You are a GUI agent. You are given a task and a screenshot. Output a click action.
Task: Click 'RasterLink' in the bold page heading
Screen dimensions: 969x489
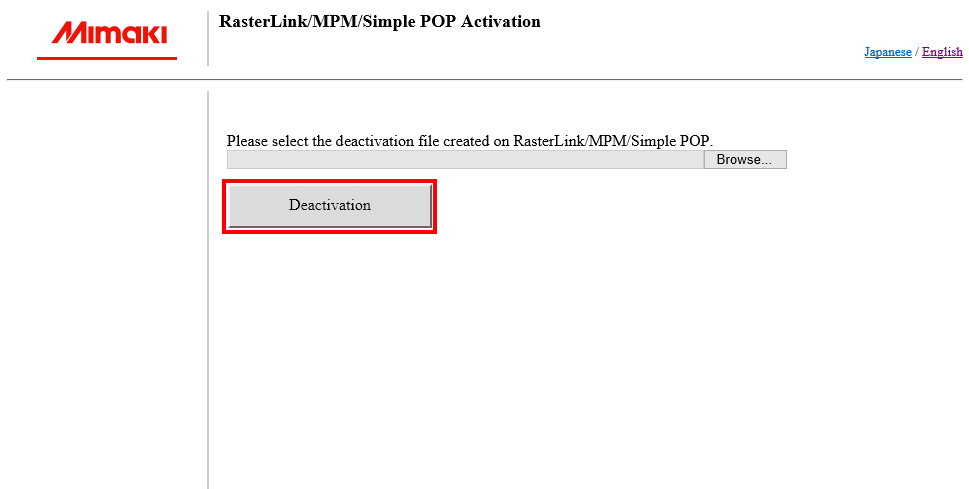tap(259, 21)
